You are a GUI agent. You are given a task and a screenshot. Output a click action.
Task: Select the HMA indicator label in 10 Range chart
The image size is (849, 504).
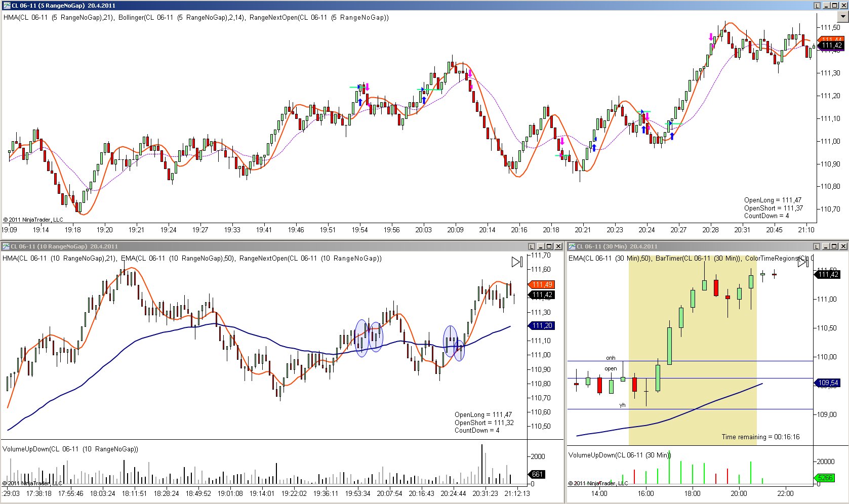(x=59, y=258)
